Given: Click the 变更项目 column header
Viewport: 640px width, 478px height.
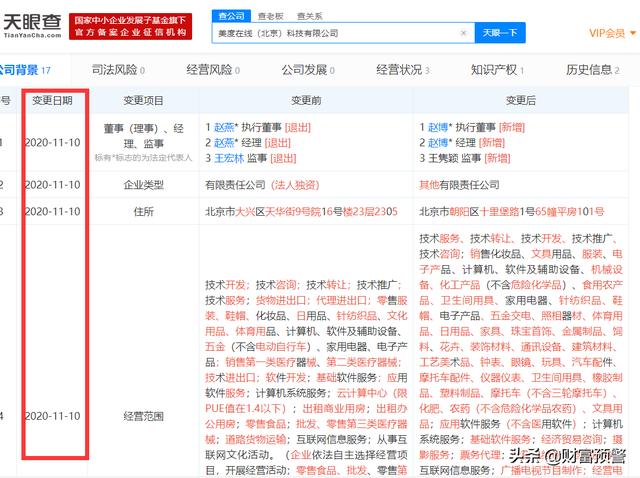Looking at the screenshot, I should (143, 100).
